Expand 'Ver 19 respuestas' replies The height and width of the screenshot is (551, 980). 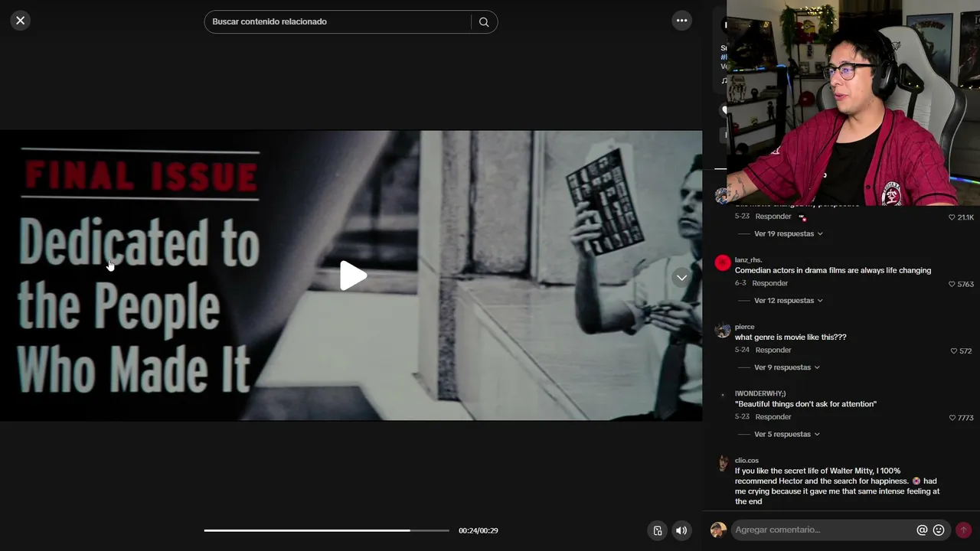tap(789, 233)
